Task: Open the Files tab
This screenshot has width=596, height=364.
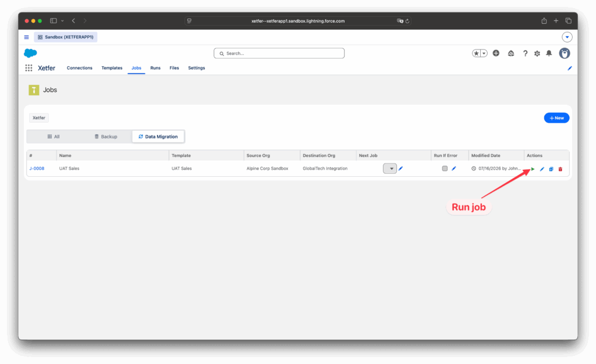Action: [x=174, y=68]
